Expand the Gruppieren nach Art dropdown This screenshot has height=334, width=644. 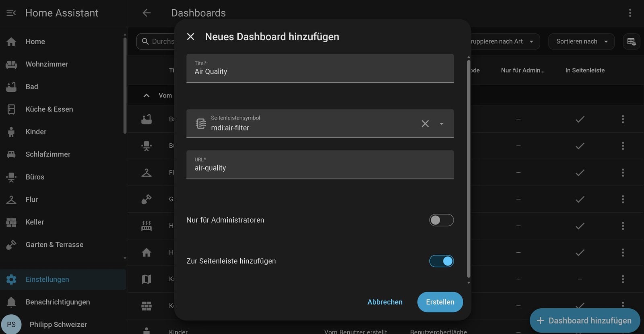503,41
